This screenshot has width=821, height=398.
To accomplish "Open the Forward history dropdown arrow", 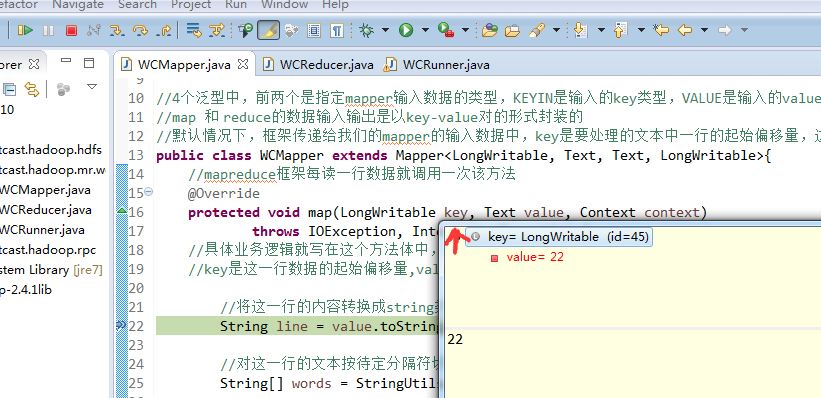I will pos(744,30).
